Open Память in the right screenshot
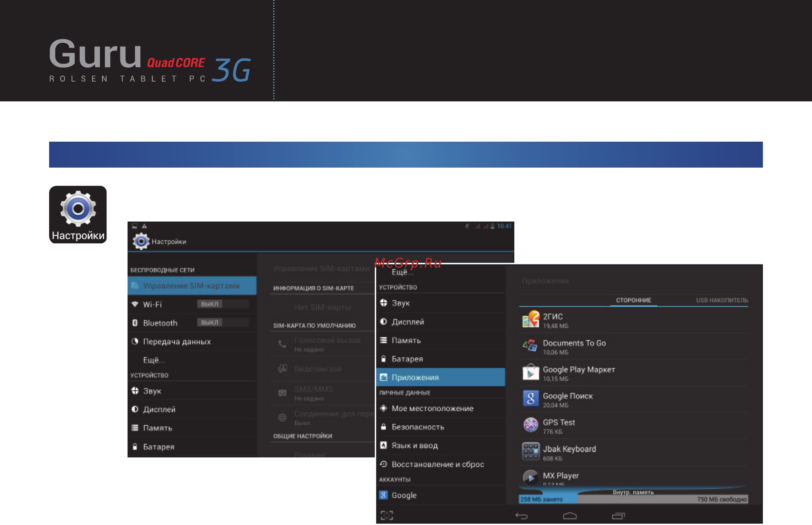 (441, 340)
